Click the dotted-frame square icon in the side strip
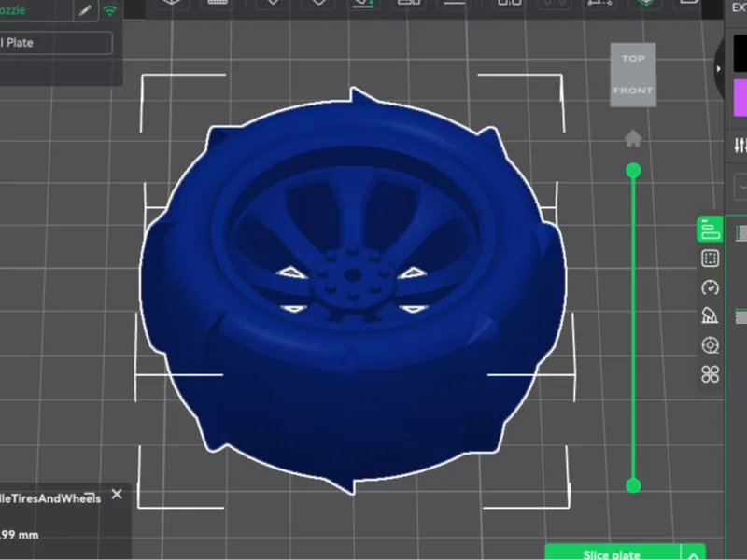747x560 pixels. click(x=710, y=259)
